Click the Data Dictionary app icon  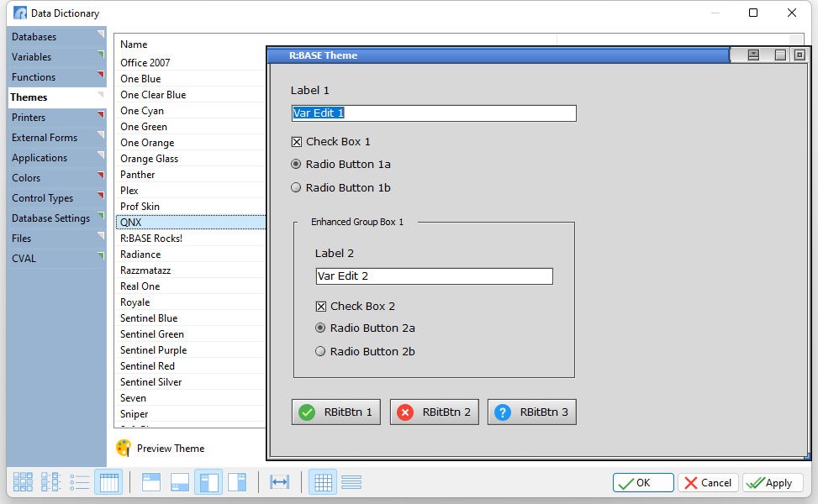tap(20, 13)
